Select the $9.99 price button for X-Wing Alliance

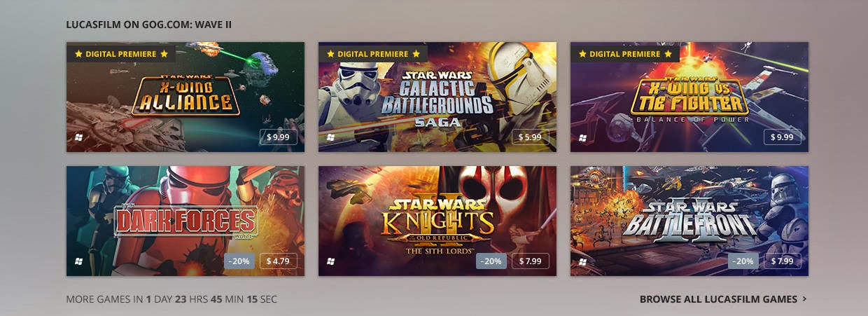pyautogui.click(x=278, y=137)
